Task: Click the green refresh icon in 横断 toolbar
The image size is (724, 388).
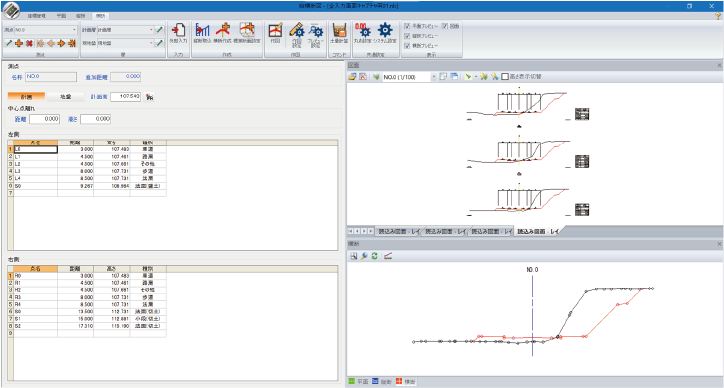Action: 374,256
